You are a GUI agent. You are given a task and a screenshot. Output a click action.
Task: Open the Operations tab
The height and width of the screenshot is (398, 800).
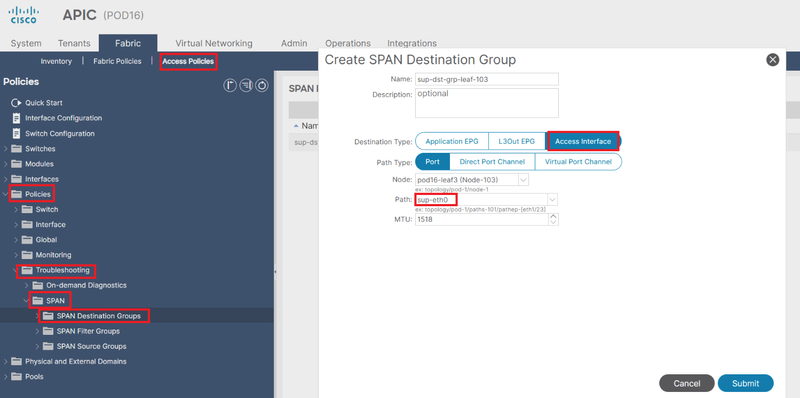pos(348,43)
